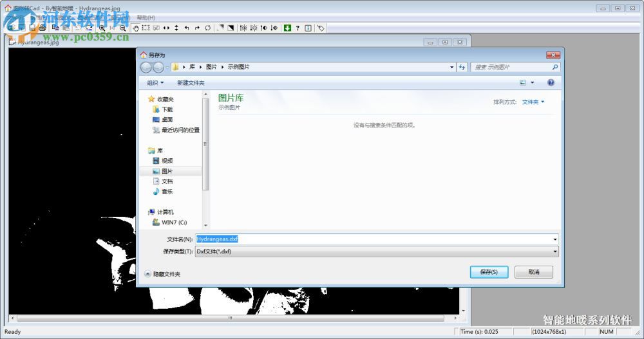Screen dimensions: 644x339
Task: Select 最近访问的位置 in sidebar
Action: 176,130
